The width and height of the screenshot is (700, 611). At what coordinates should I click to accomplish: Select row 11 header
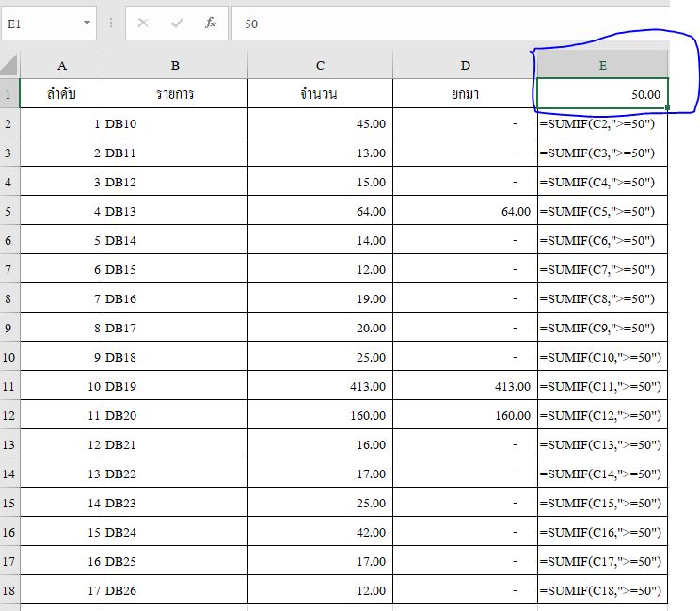pyautogui.click(x=9, y=386)
